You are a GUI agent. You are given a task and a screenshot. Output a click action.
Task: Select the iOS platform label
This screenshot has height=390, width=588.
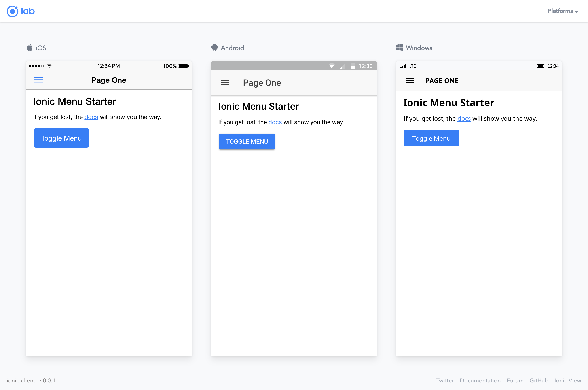[x=41, y=48]
